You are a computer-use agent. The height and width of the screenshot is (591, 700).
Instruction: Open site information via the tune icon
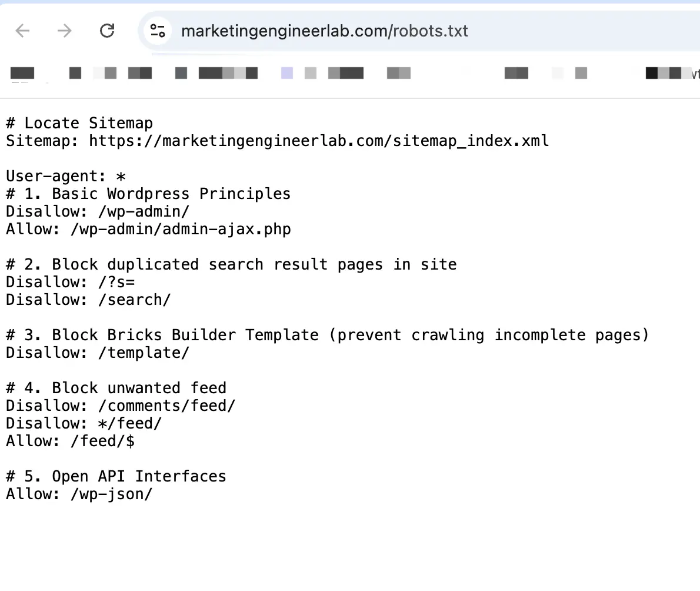[158, 31]
